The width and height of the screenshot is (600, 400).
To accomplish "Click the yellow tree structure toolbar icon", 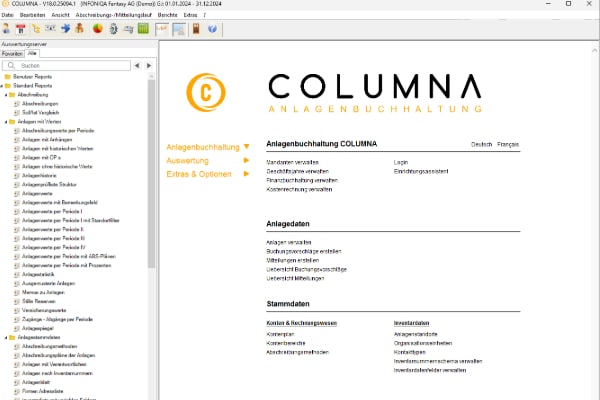I will pyautogui.click(x=36, y=29).
